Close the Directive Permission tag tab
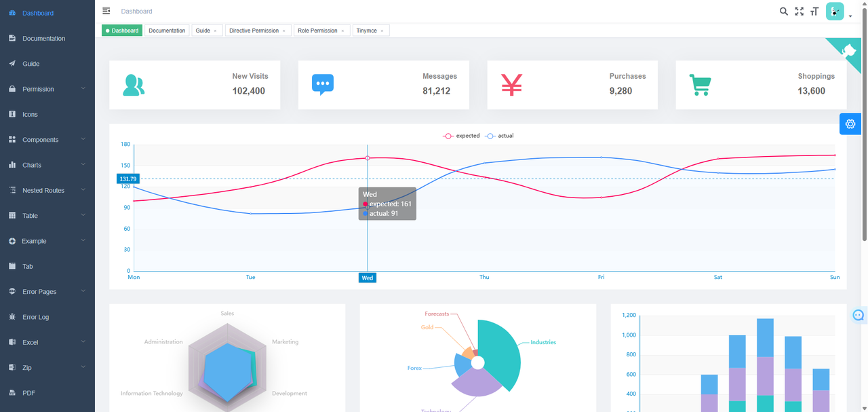The width and height of the screenshot is (868, 412). 284,31
